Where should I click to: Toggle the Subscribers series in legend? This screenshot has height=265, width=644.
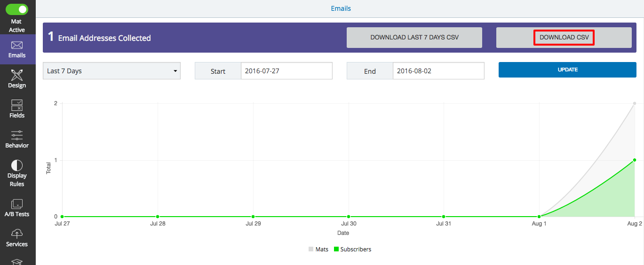click(352, 249)
